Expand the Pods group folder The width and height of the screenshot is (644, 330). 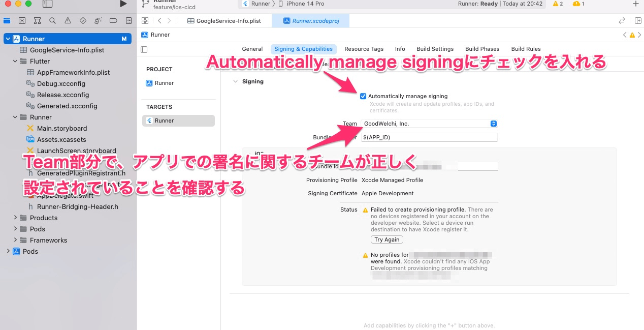(x=15, y=229)
